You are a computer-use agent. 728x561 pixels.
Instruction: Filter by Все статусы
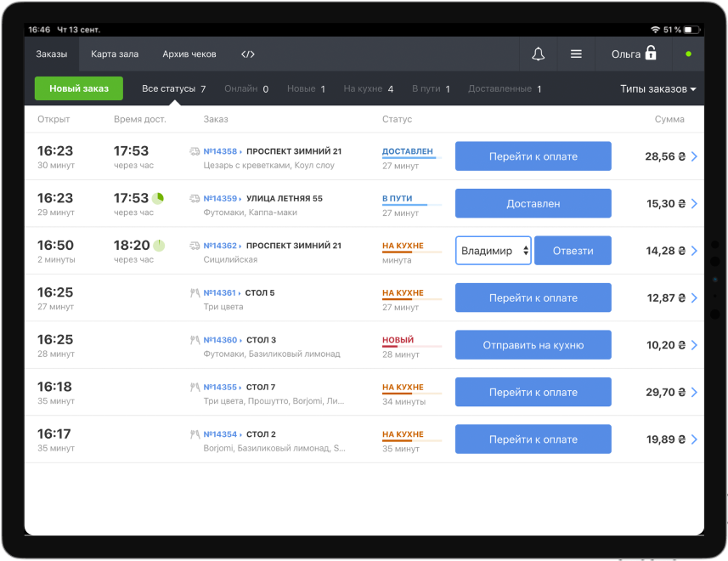coord(173,88)
